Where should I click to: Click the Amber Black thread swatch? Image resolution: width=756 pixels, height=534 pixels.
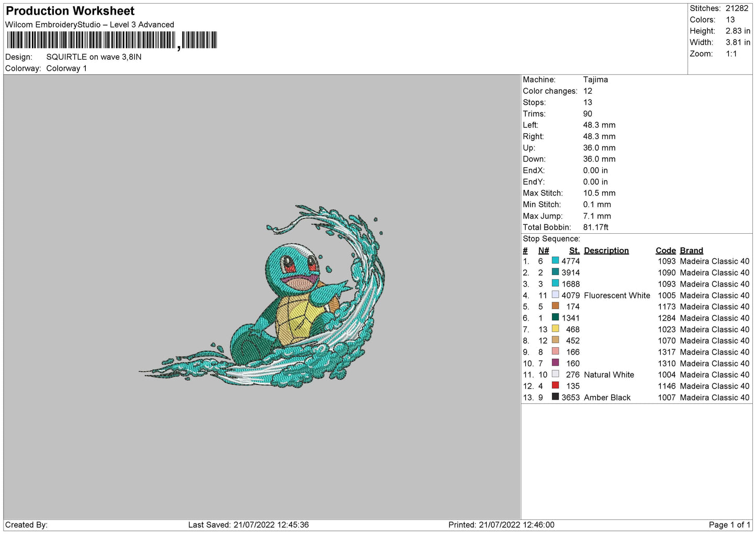click(555, 397)
